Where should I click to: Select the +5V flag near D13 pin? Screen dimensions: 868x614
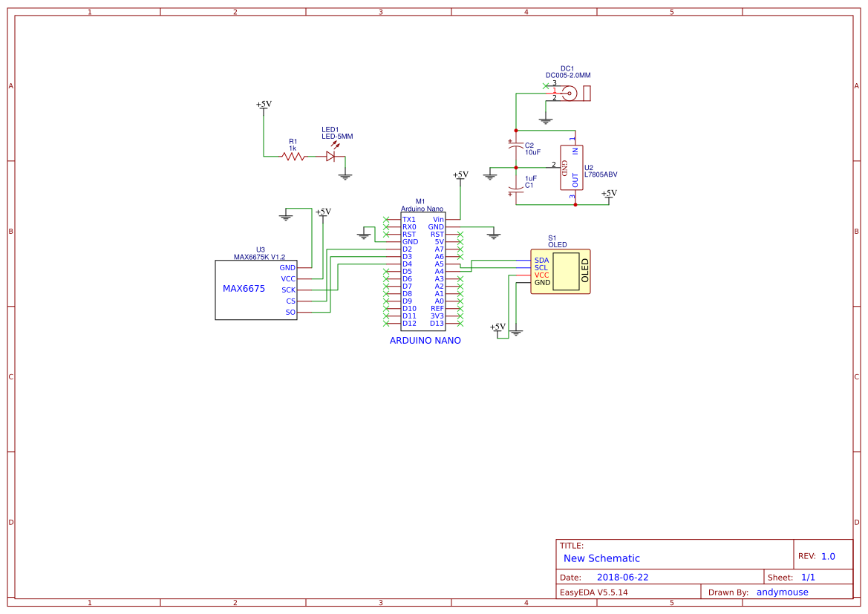click(498, 326)
